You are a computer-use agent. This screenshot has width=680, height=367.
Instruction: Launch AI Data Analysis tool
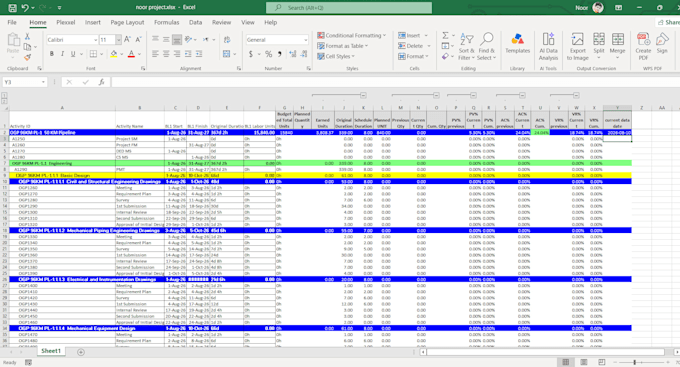[548, 46]
